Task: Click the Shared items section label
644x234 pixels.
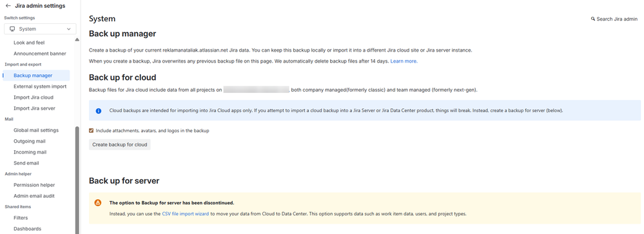Action: pos(17,207)
